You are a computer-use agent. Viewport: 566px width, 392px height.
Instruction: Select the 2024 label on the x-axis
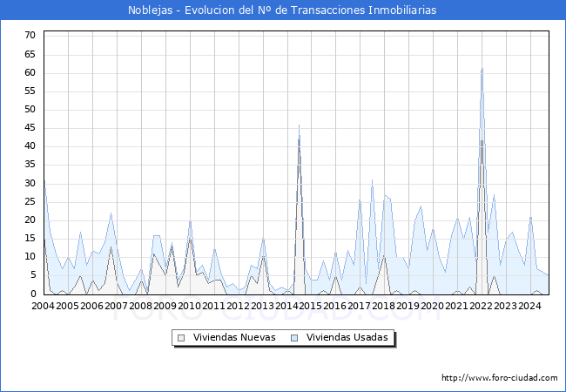pos(530,306)
